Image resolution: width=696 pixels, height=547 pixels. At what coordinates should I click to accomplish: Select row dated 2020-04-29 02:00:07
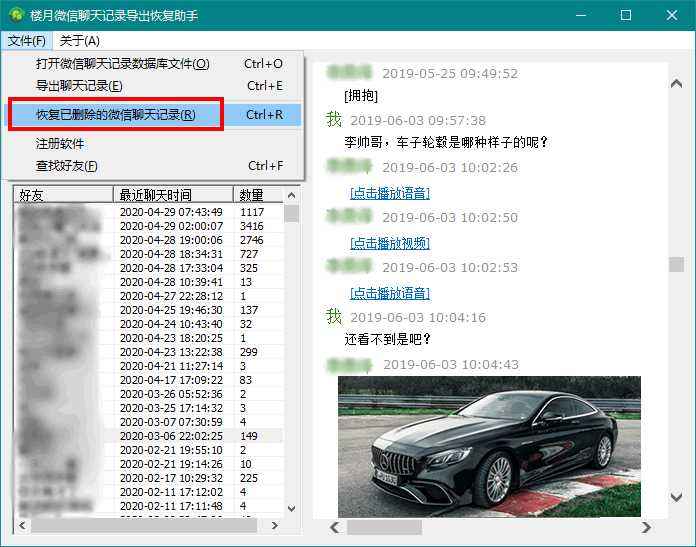pos(149,226)
